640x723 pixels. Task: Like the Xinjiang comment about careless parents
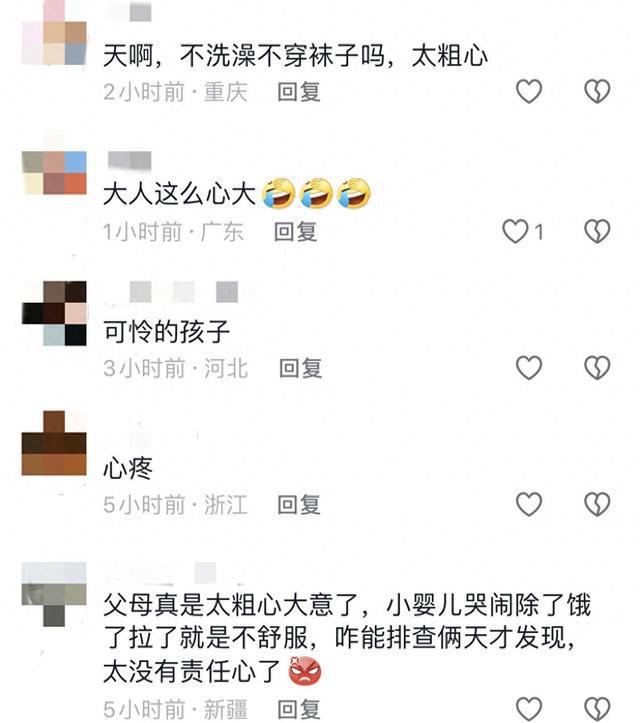528,709
